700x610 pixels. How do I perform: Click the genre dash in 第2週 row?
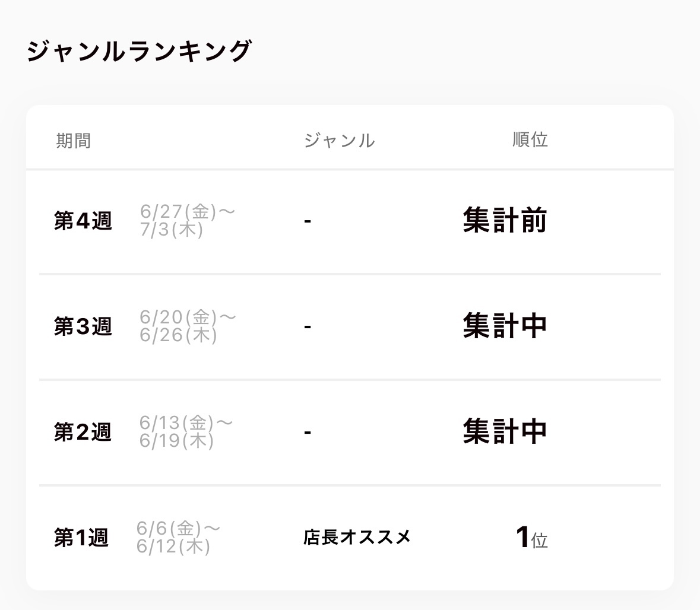point(307,433)
